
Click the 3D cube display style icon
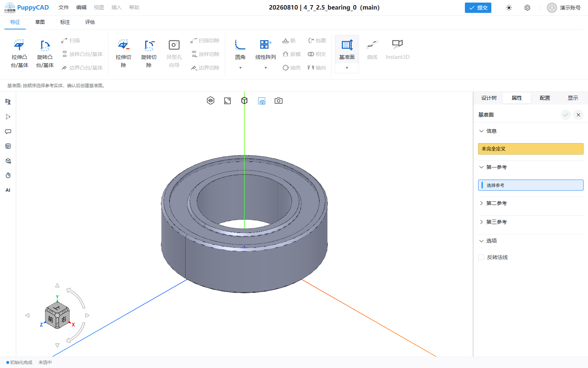244,101
